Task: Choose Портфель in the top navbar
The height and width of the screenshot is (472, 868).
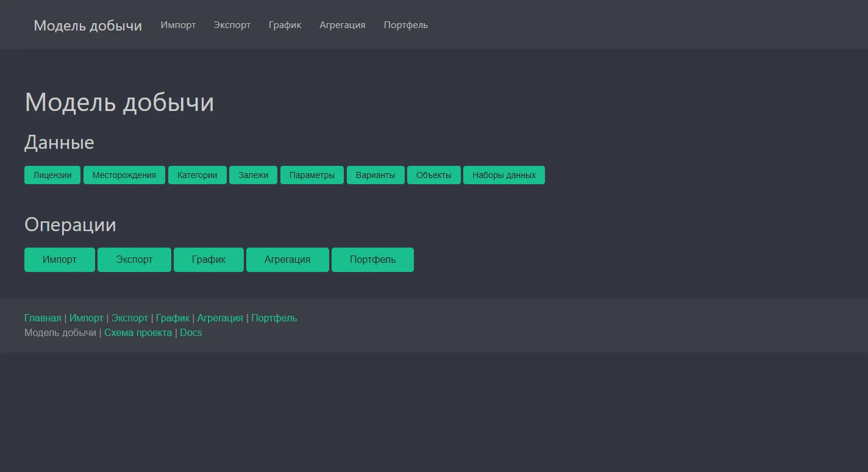Action: pos(405,25)
